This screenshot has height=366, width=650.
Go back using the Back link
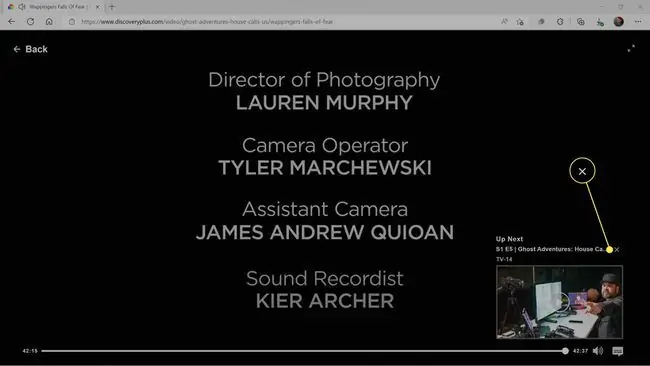coord(31,49)
